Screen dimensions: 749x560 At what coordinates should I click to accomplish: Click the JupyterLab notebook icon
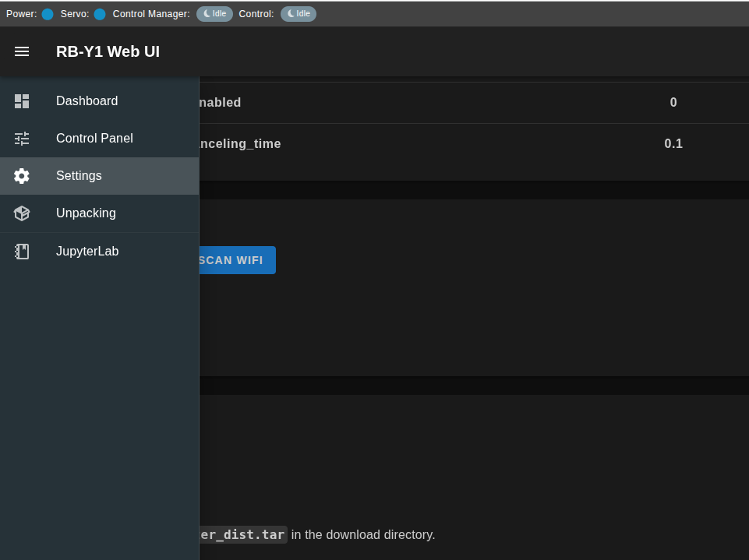22,252
